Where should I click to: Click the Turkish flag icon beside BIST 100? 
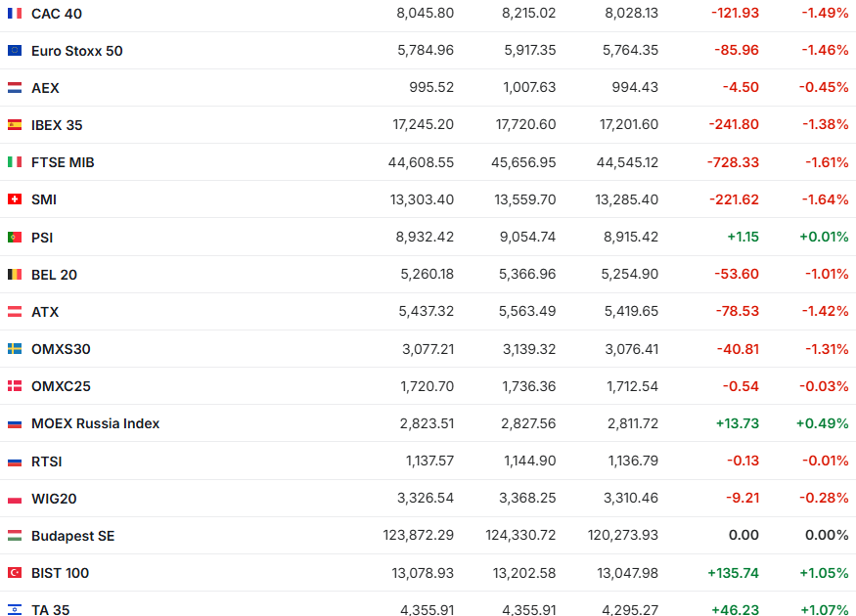[x=15, y=573]
